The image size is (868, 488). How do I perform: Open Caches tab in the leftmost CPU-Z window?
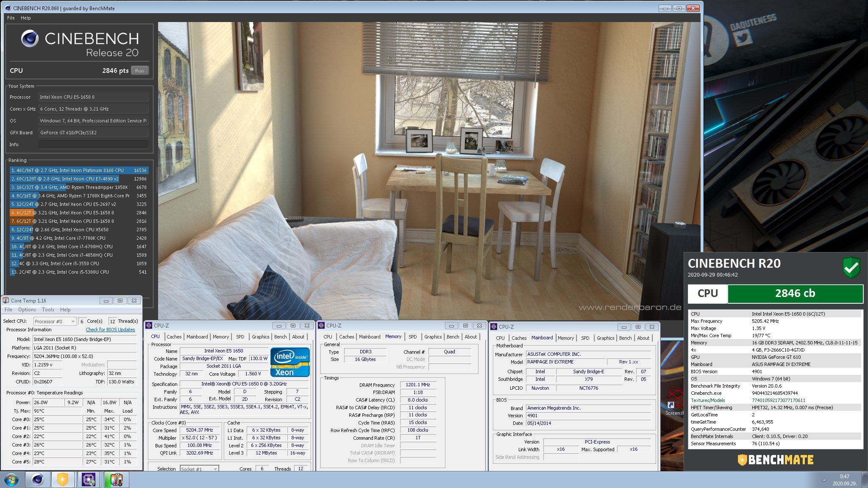(174, 337)
